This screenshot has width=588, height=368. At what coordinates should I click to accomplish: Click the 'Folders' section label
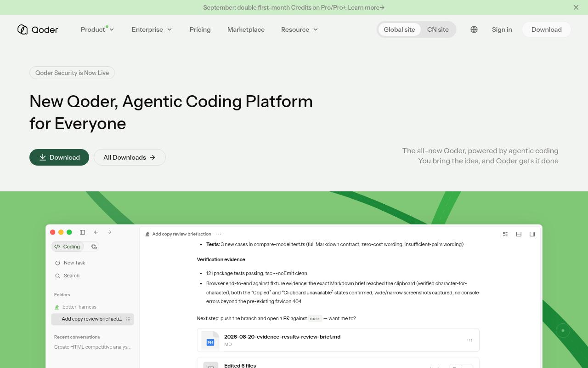tap(62, 294)
